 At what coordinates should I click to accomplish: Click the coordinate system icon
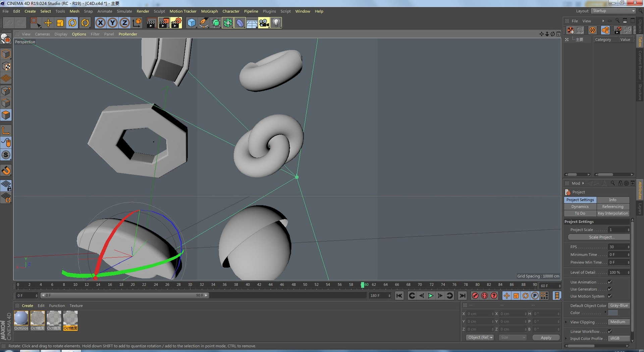point(137,23)
